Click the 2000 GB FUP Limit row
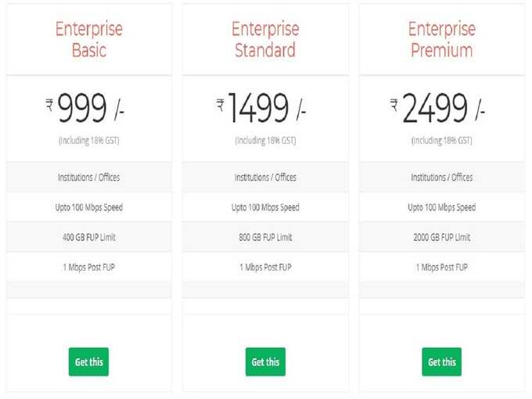 coord(442,237)
